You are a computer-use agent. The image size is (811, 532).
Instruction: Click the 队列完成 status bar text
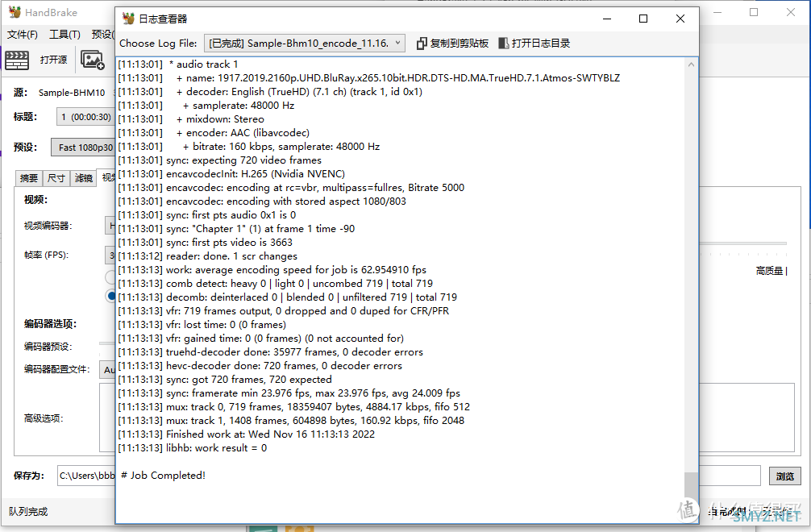(x=28, y=512)
